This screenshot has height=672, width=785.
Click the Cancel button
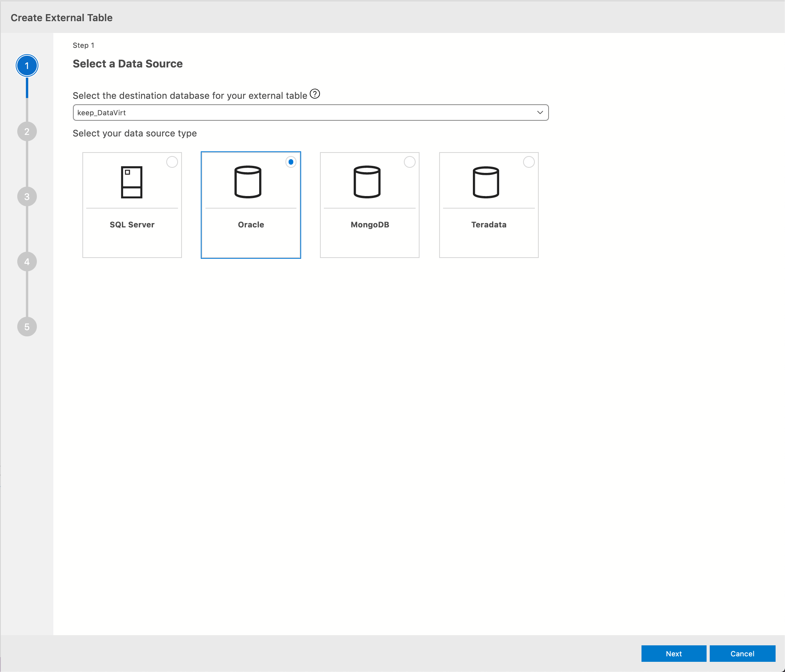[742, 653]
